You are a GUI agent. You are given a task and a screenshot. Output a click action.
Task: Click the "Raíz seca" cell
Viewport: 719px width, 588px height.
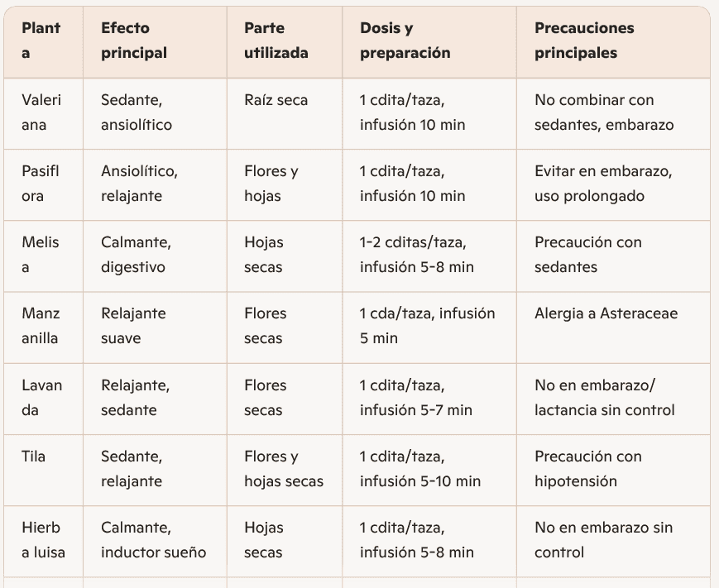click(276, 101)
